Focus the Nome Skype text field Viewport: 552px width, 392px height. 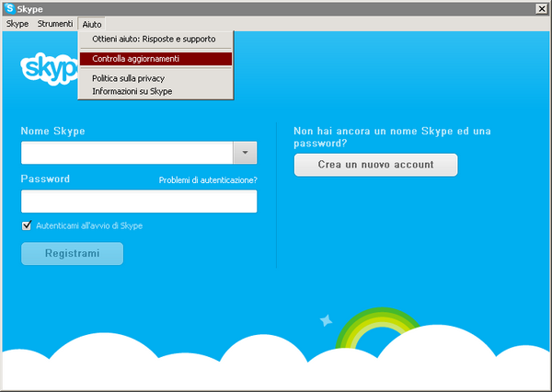(x=127, y=153)
